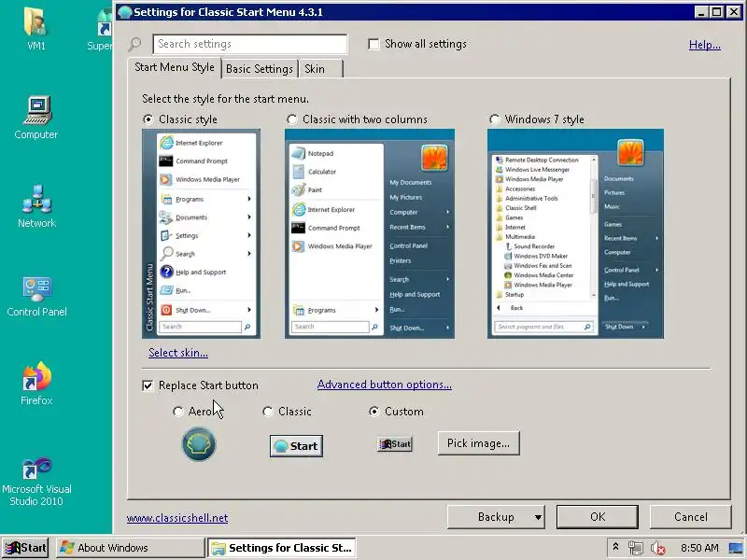Select the Classic style radio option
Viewport: 747px width, 560px height.
pos(180,119)
